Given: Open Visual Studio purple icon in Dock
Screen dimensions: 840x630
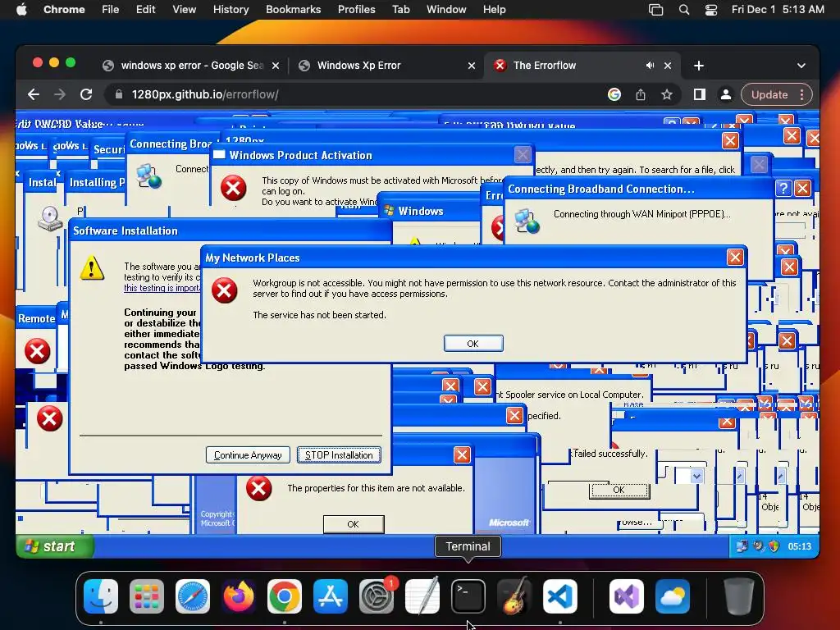Looking at the screenshot, I should pos(627,596).
